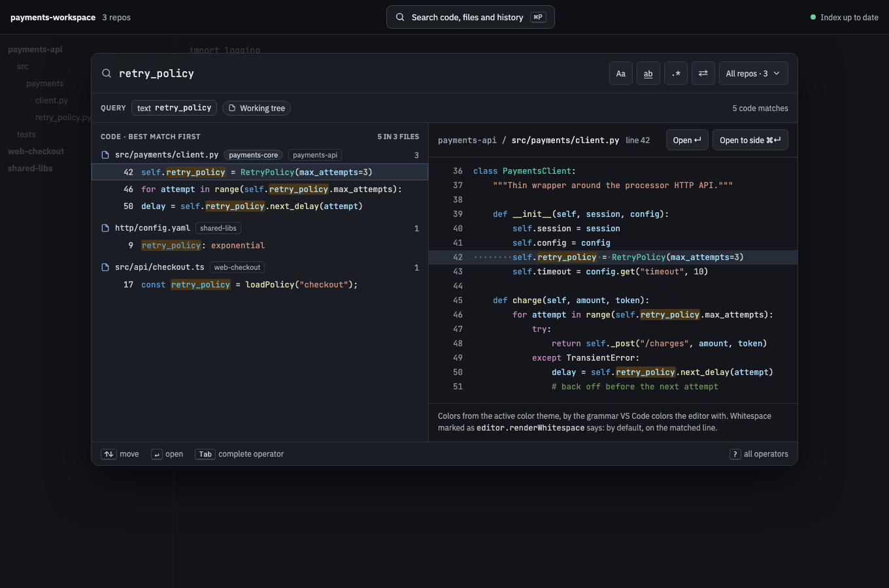Click the payments-api breadcrumb in preview header

tap(467, 140)
